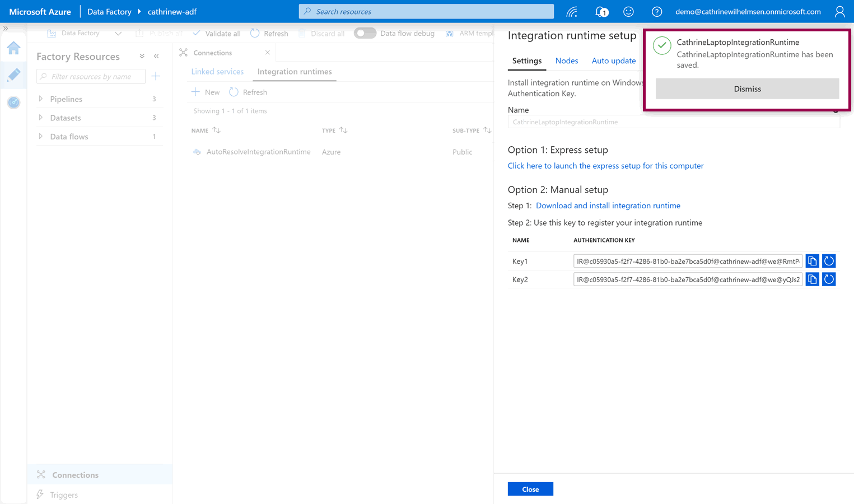
Task: Regenerate the Key2 authentication key
Action: (x=829, y=279)
